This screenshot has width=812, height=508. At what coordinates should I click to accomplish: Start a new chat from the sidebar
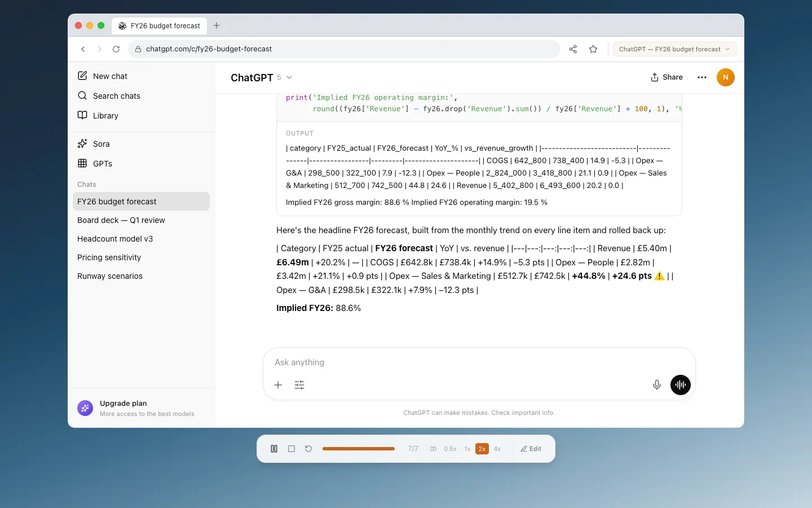click(x=110, y=76)
